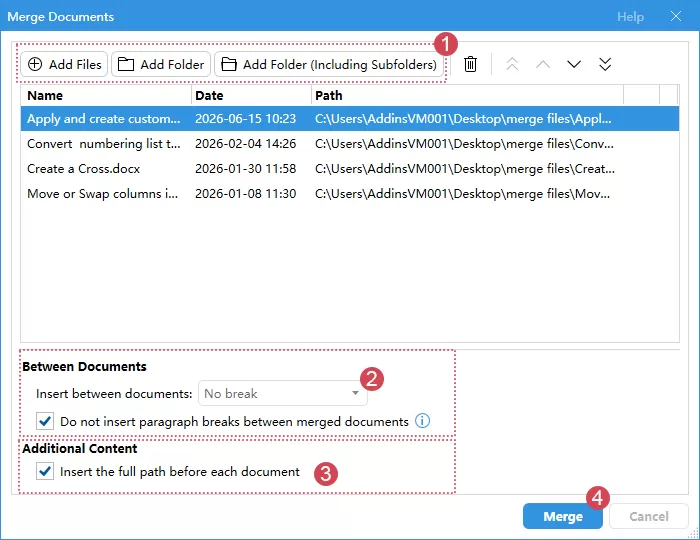
Task: Click date 2026-01-30 11:58 cell
Action: click(x=246, y=169)
